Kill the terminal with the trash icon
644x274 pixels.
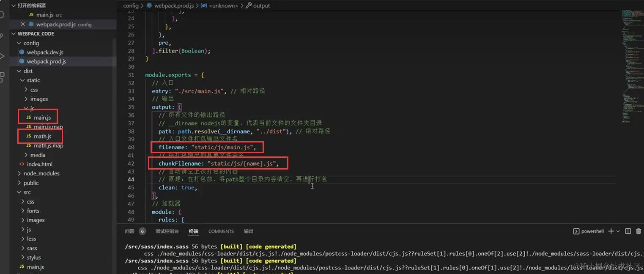click(x=639, y=231)
